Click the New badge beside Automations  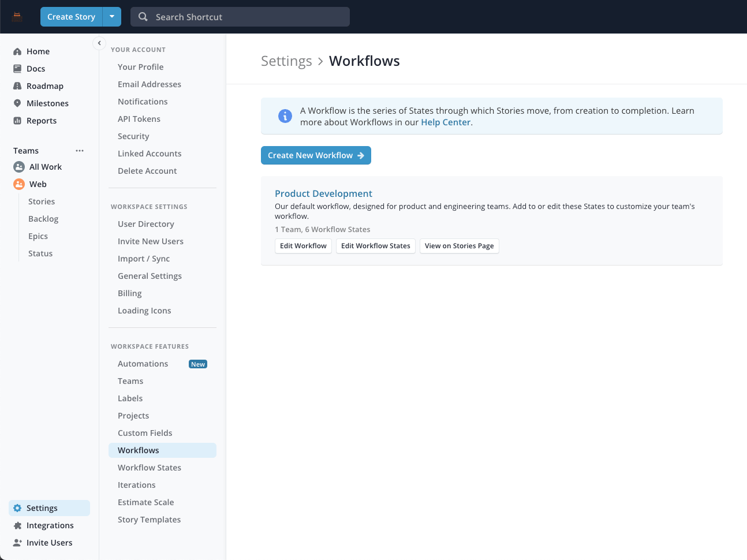[x=198, y=364]
